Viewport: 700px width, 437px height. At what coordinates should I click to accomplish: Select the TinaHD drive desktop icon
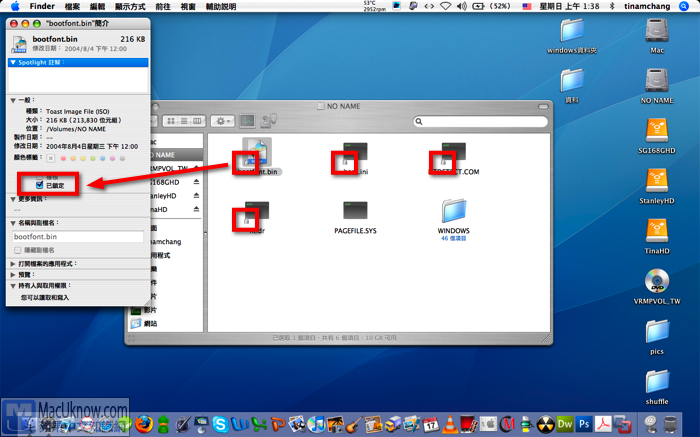click(x=657, y=232)
